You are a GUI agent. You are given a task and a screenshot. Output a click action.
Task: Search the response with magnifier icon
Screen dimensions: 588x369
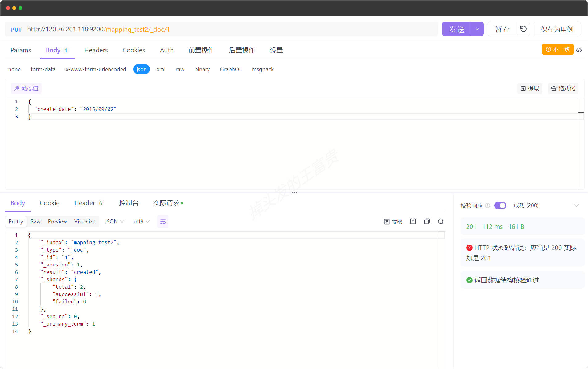(x=441, y=221)
